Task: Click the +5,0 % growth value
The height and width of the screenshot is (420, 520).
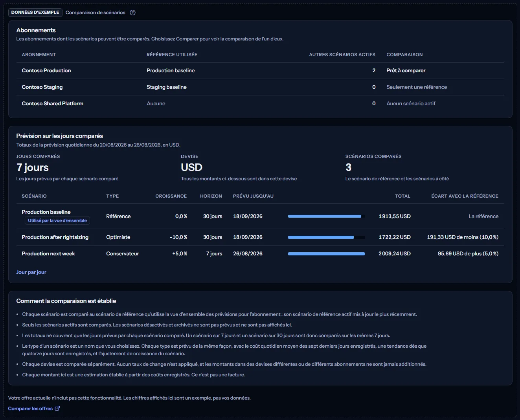Action: (x=180, y=254)
